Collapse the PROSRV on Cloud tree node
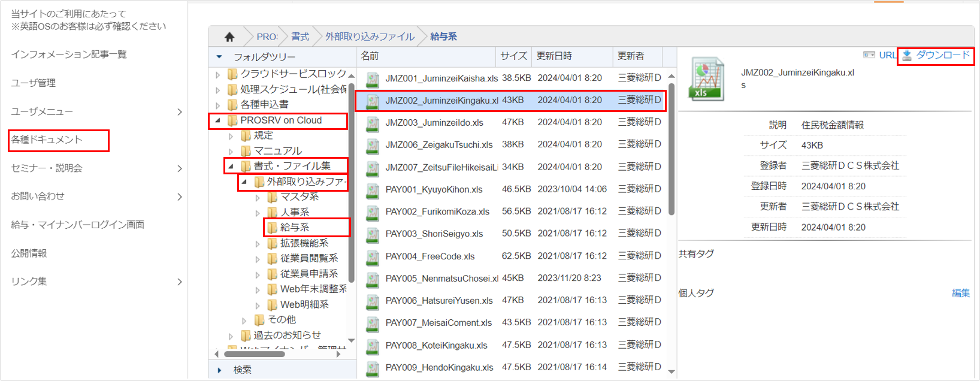Image resolution: width=980 pixels, height=381 pixels. 217,120
